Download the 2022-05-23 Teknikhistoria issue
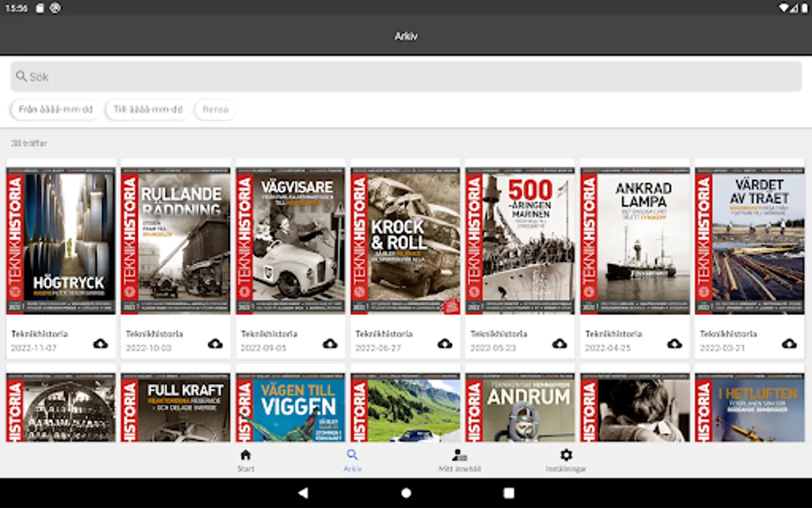812x508 pixels. pos(559,343)
